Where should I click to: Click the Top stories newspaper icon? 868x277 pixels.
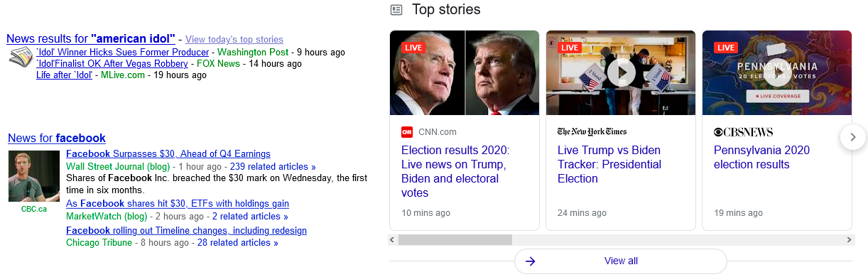point(396,10)
